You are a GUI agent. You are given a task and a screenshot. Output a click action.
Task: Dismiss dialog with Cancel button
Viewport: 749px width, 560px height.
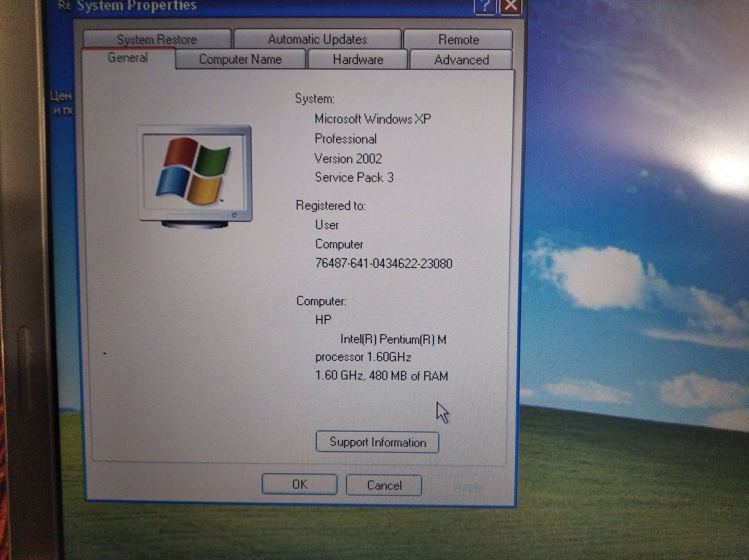[x=384, y=485]
